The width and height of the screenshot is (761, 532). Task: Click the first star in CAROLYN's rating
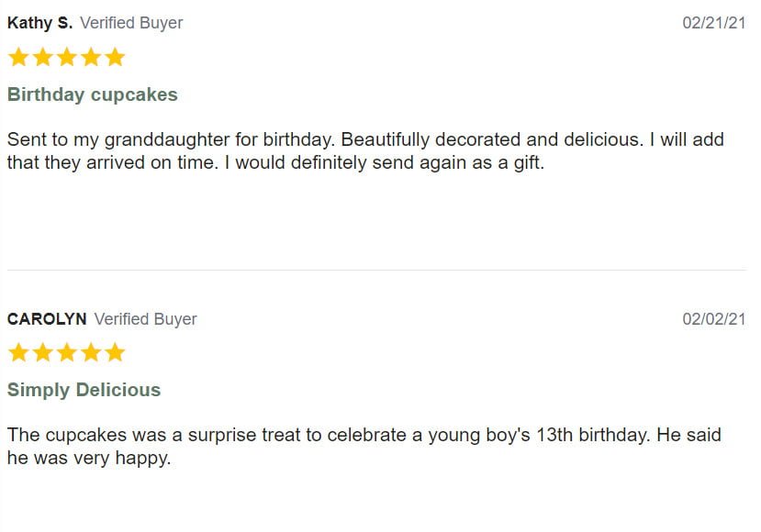pos(18,353)
